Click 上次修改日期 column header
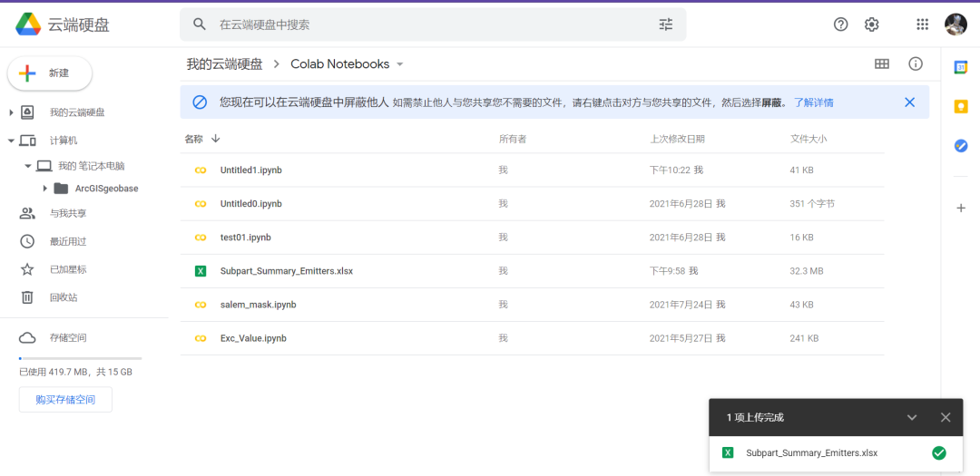The height and width of the screenshot is (476, 980). click(678, 139)
